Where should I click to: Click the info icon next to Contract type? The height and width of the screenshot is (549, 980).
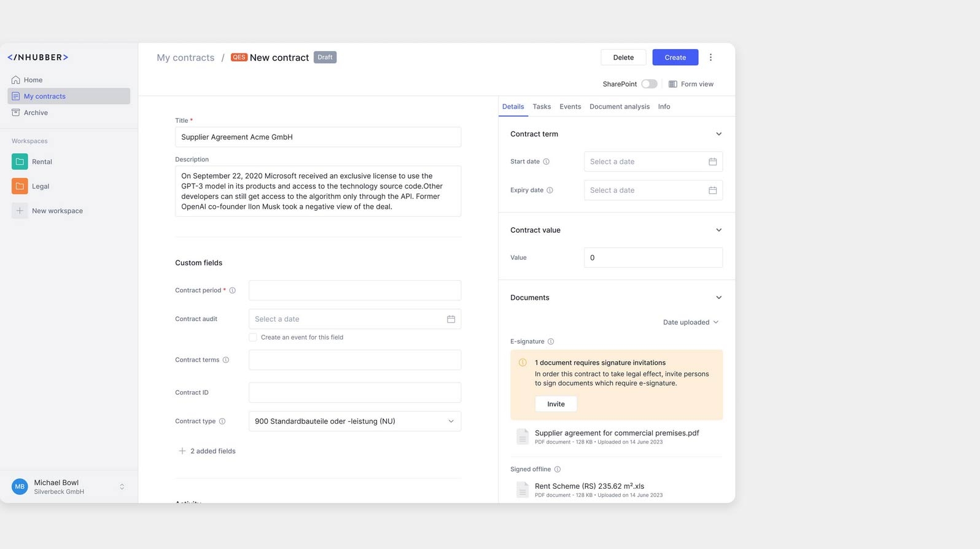pyautogui.click(x=222, y=421)
